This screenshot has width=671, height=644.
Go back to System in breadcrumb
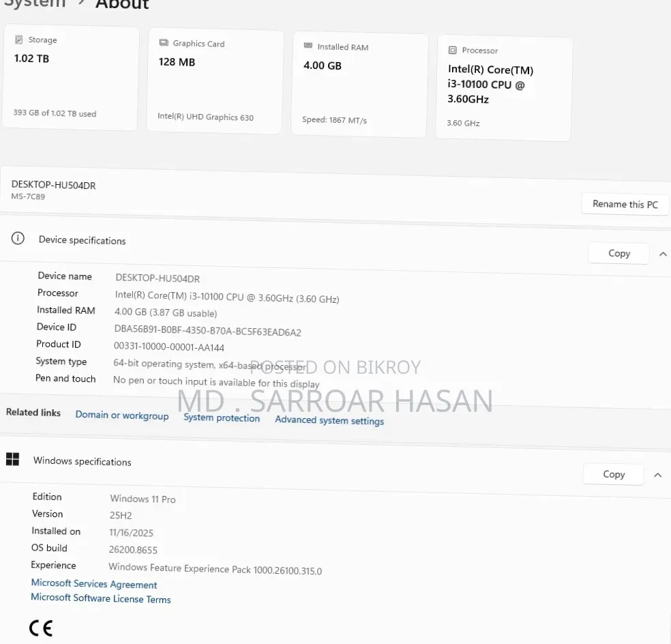click(x=34, y=3)
